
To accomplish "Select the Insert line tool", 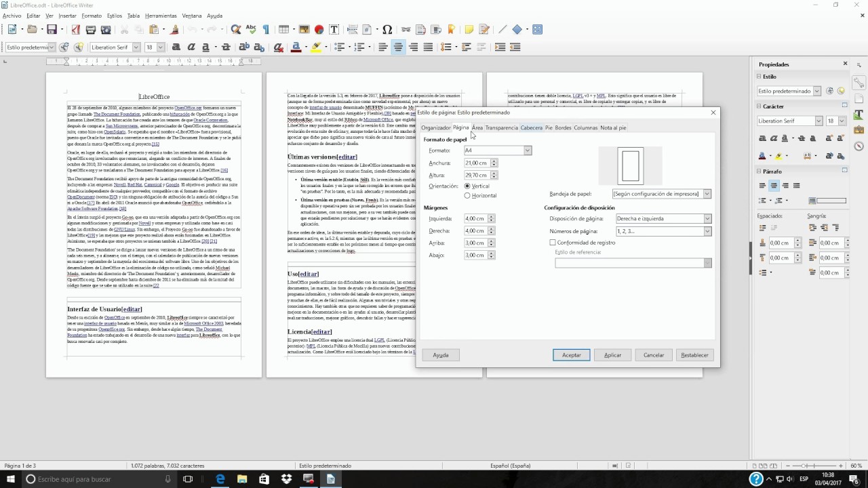I will point(502,30).
